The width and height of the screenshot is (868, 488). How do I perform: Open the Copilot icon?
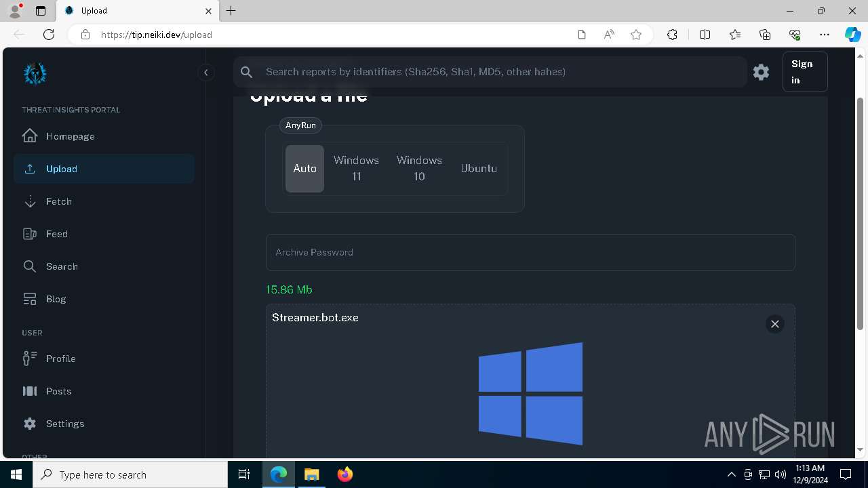tap(852, 35)
